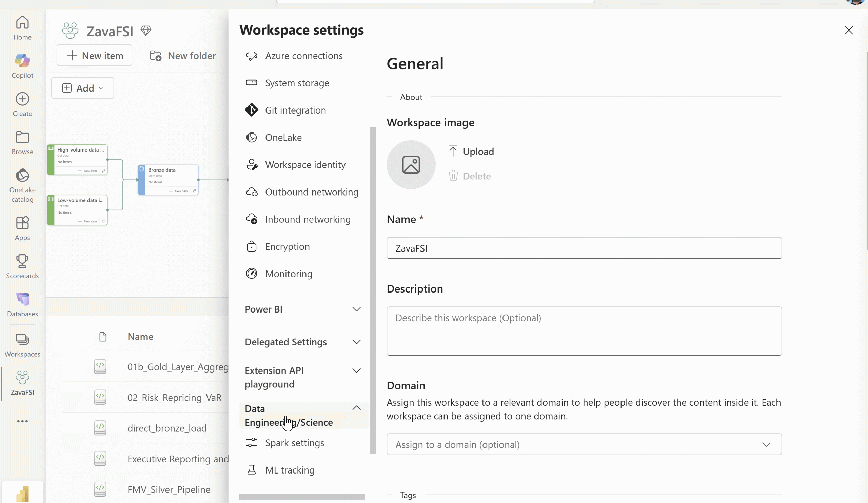Open Copilot from the left sidebar

point(22,65)
